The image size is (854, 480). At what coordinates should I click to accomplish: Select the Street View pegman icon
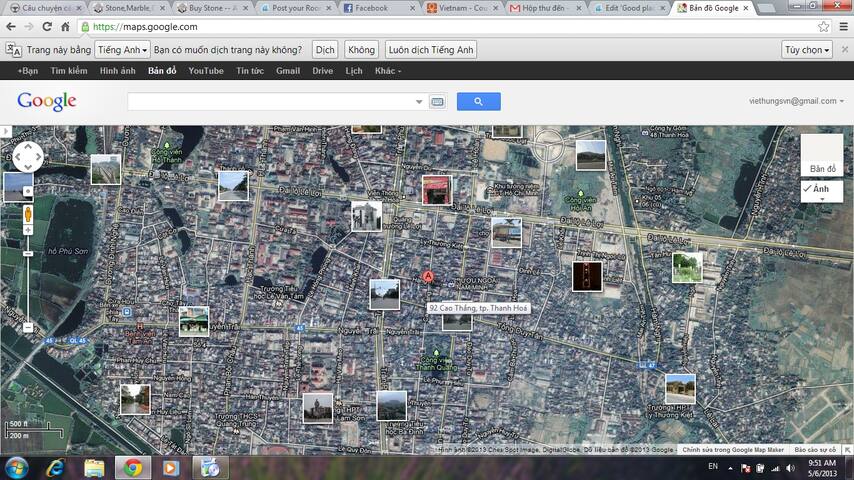coord(28,214)
